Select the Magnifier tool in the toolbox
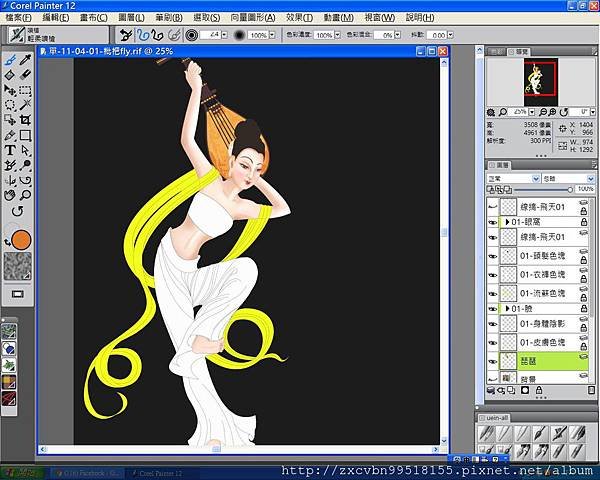This screenshot has height=480, width=600. pyautogui.click(x=25, y=195)
